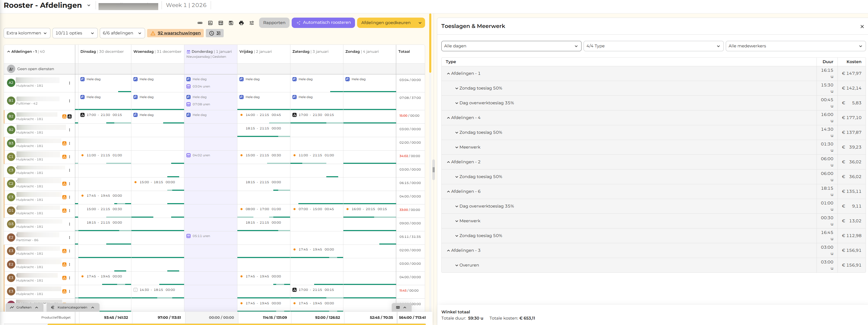This screenshot has width=868, height=325.
Task: Expand the Grafieken bottom tab
Action: [24, 307]
